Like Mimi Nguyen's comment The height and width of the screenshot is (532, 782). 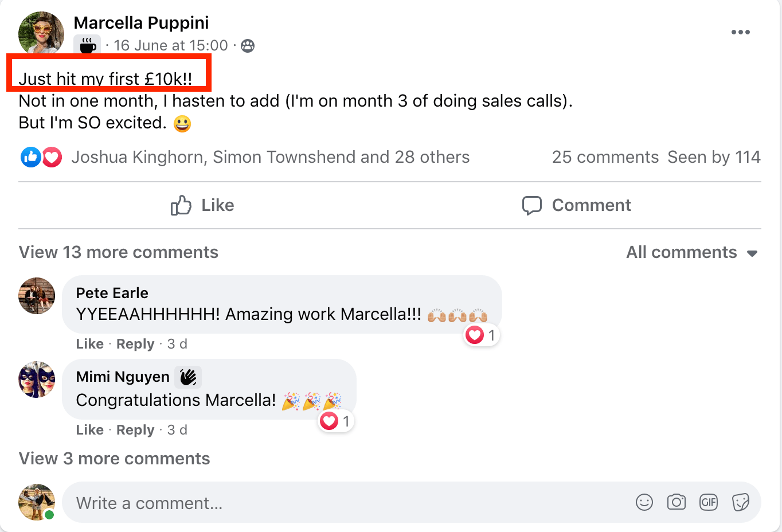[x=90, y=430]
